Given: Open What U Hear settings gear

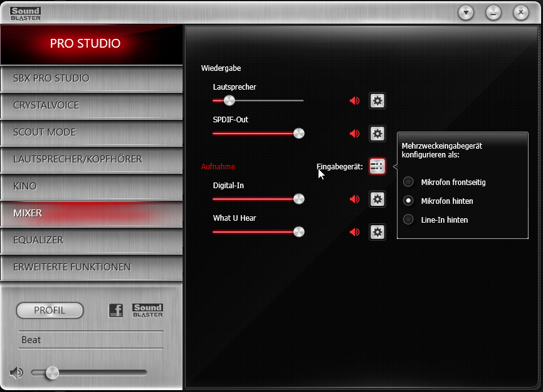Looking at the screenshot, I should pos(377,231).
